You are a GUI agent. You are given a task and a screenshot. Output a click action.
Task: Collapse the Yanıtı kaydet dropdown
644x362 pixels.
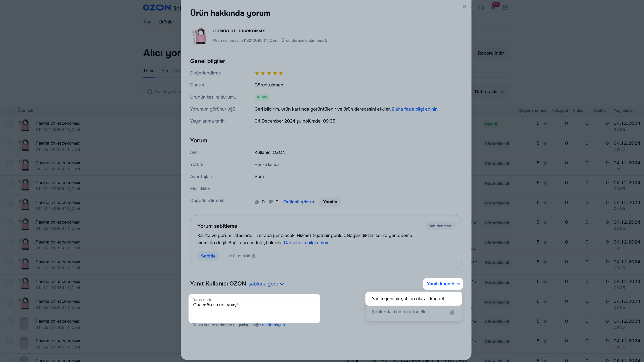tap(443, 284)
